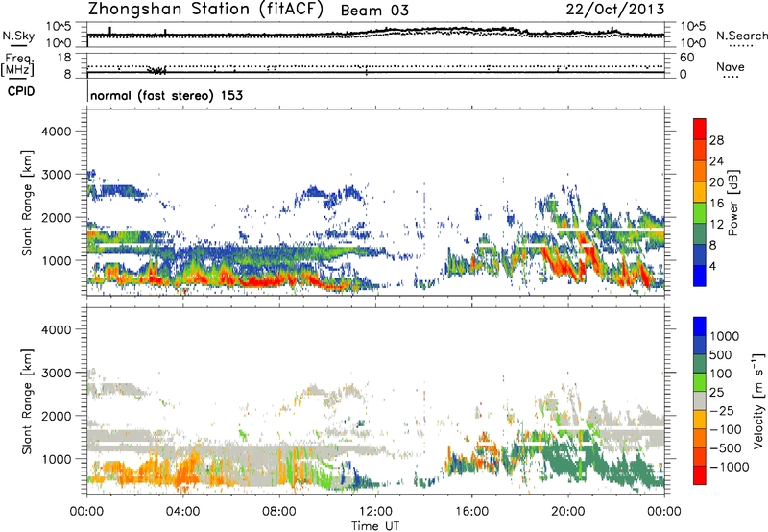Click the '12:00' time tick label

375,512
